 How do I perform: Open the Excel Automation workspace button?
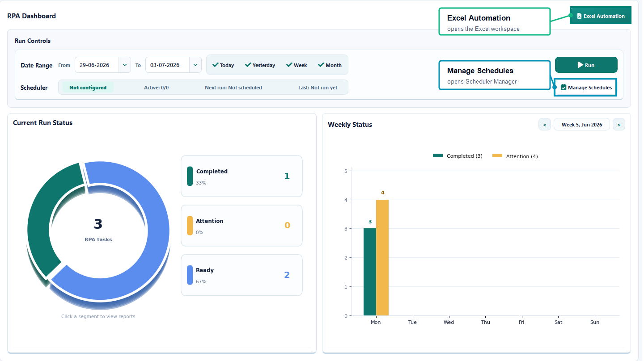point(601,16)
